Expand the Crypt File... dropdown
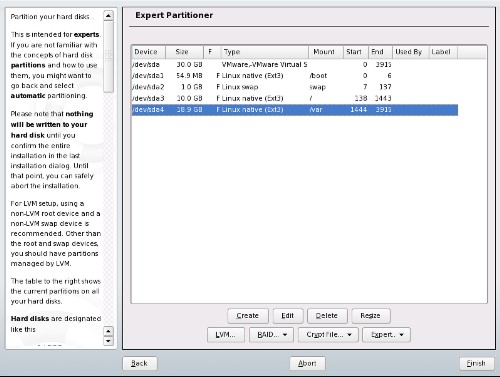The image size is (500, 377). coord(328,335)
